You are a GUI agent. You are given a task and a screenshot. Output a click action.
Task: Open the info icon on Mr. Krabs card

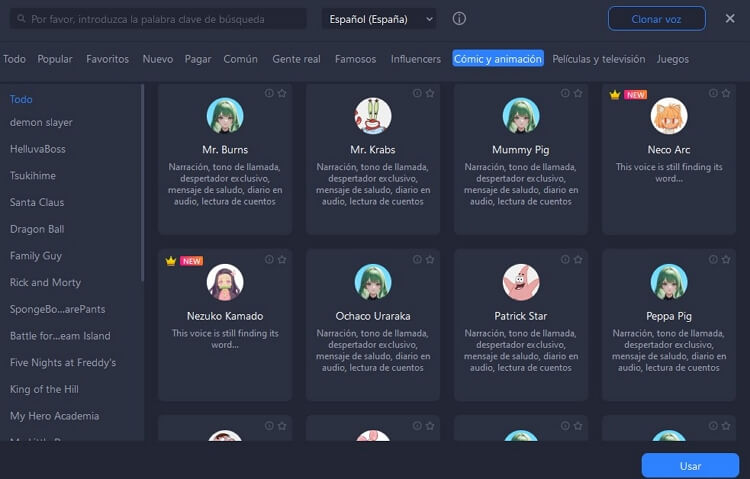(x=417, y=93)
